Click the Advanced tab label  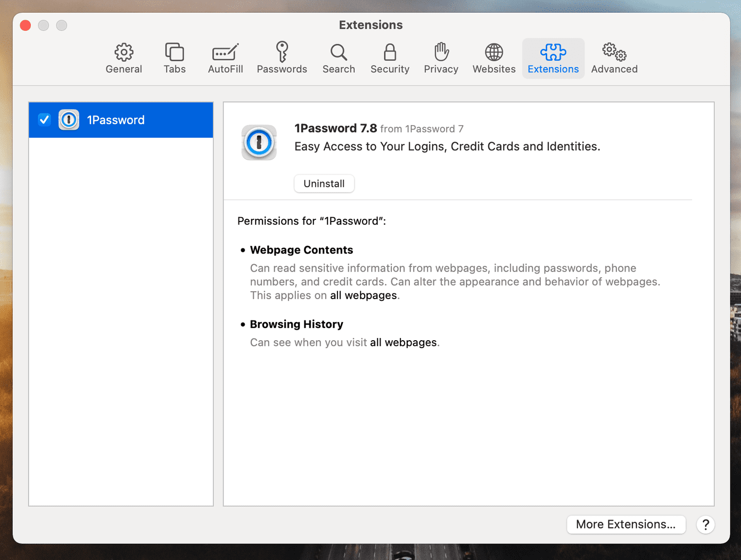click(614, 69)
